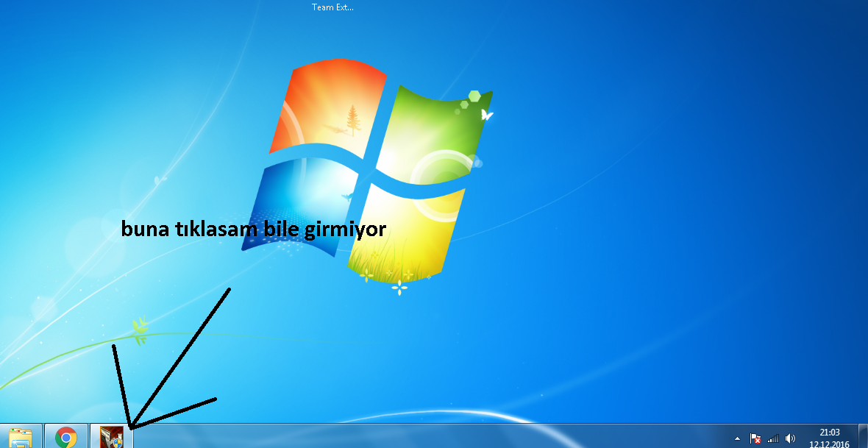Select the 'Team Ext...' desktop shortcut label
Screen dimensions: 868x448
332,7
